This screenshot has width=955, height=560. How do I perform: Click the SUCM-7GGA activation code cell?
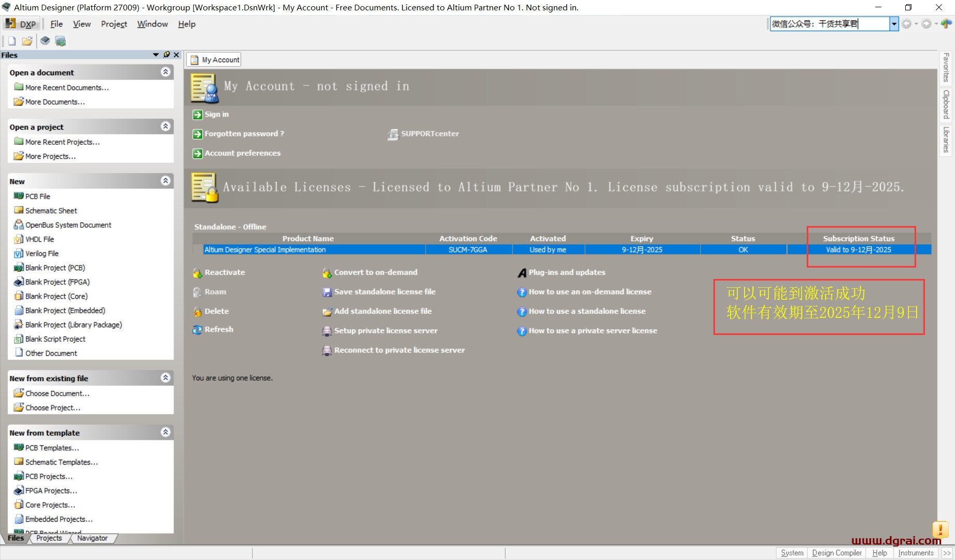click(x=468, y=249)
